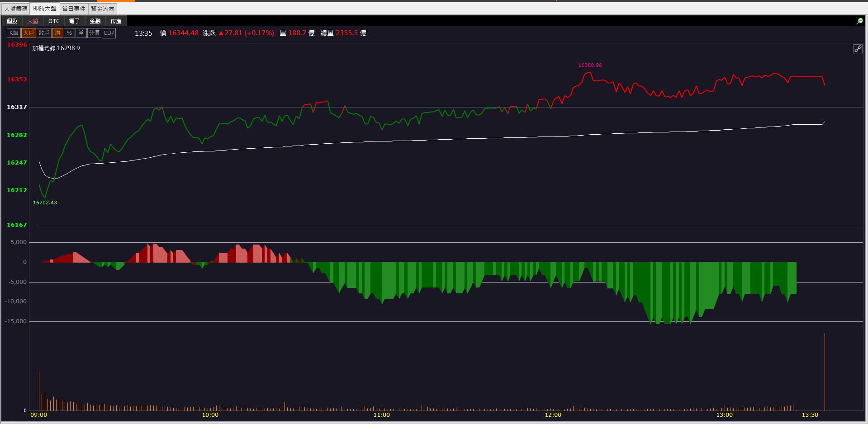Select the 大盤 sub-tab
868x424 pixels.
33,21
